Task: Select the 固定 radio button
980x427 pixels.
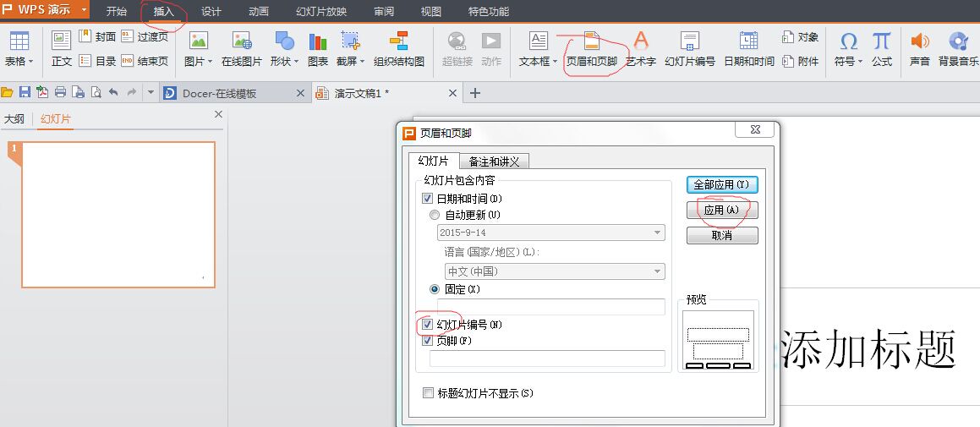Action: point(435,289)
